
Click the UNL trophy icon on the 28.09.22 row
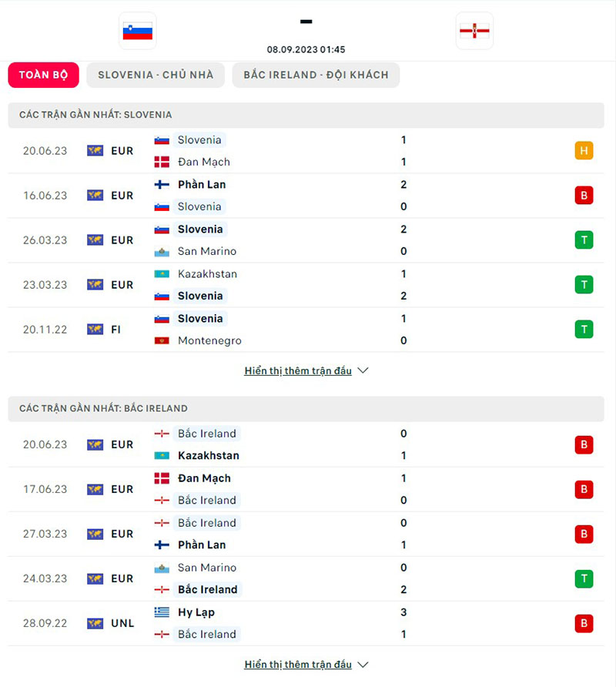94,623
